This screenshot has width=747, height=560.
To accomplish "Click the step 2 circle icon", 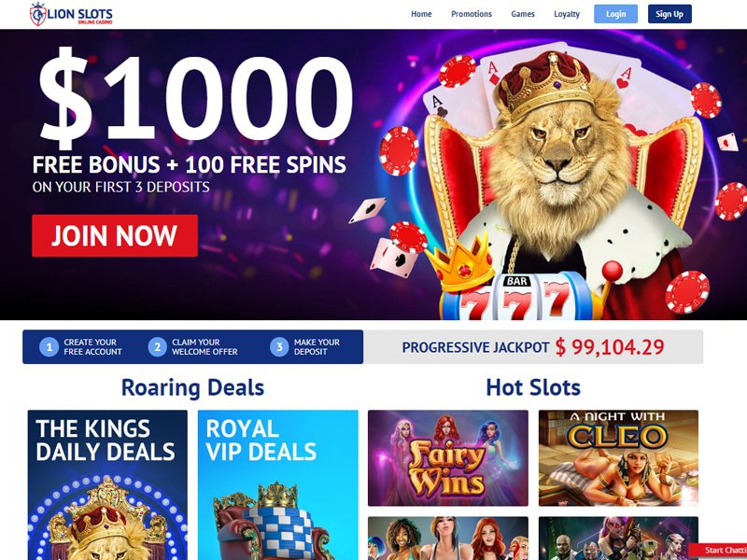I will [157, 347].
